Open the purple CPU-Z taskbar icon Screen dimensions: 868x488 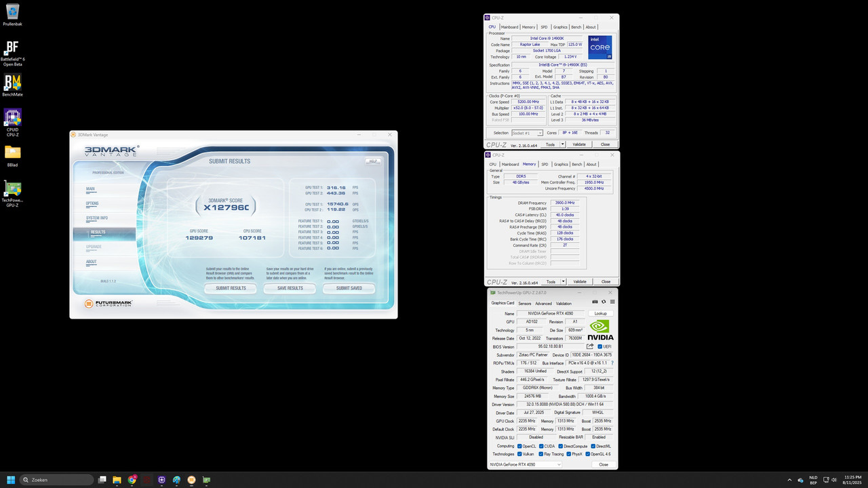point(161,480)
